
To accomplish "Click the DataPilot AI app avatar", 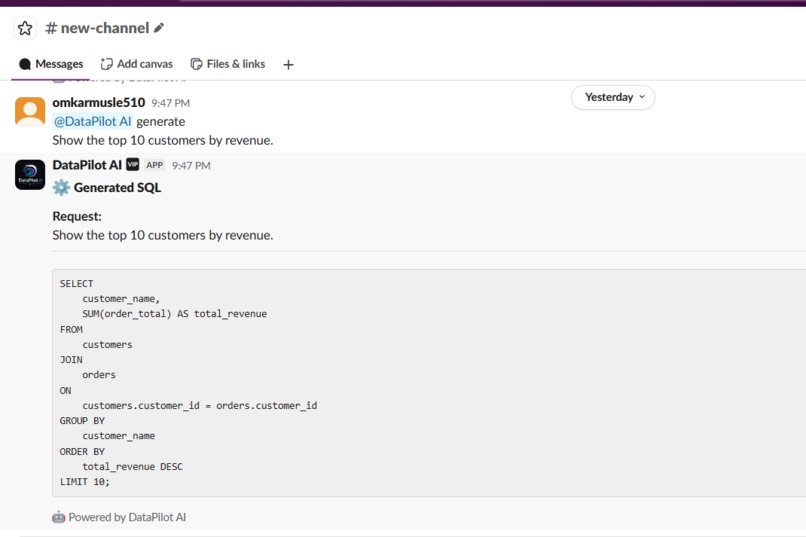I will click(x=30, y=175).
